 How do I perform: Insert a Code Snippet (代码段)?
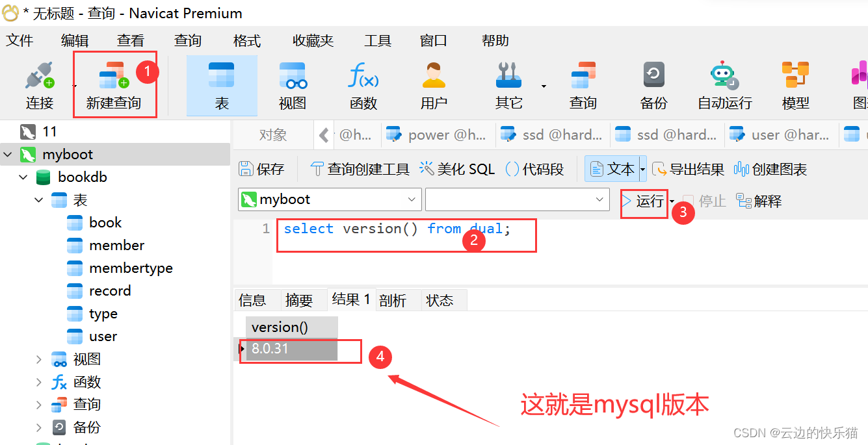(534, 170)
